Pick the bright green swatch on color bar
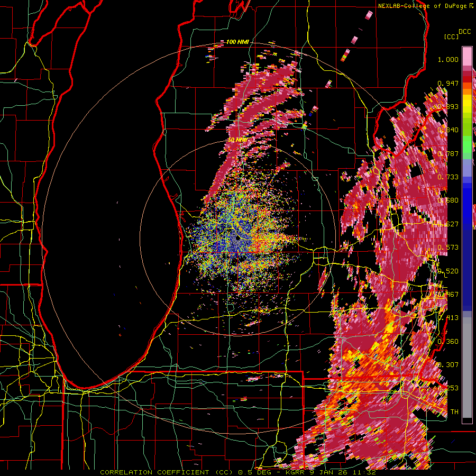This screenshot has width=476, height=476. tap(467, 144)
